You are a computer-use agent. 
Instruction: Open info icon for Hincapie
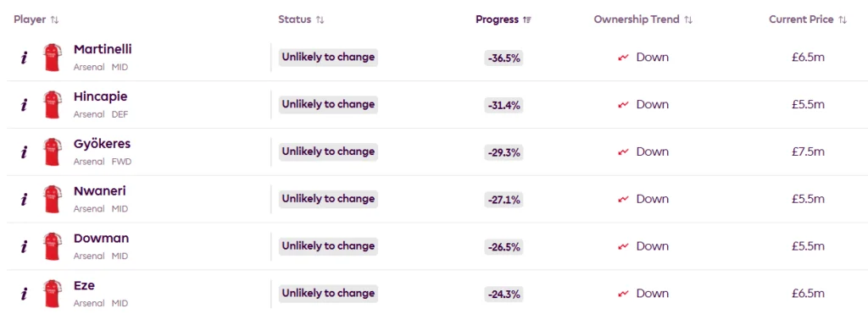coord(24,104)
